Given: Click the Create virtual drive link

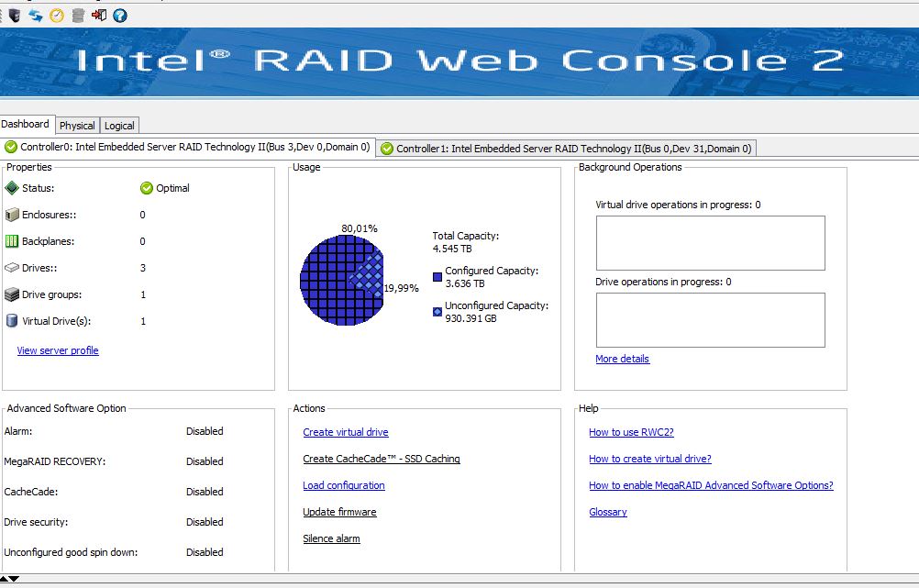Looking at the screenshot, I should [x=346, y=432].
